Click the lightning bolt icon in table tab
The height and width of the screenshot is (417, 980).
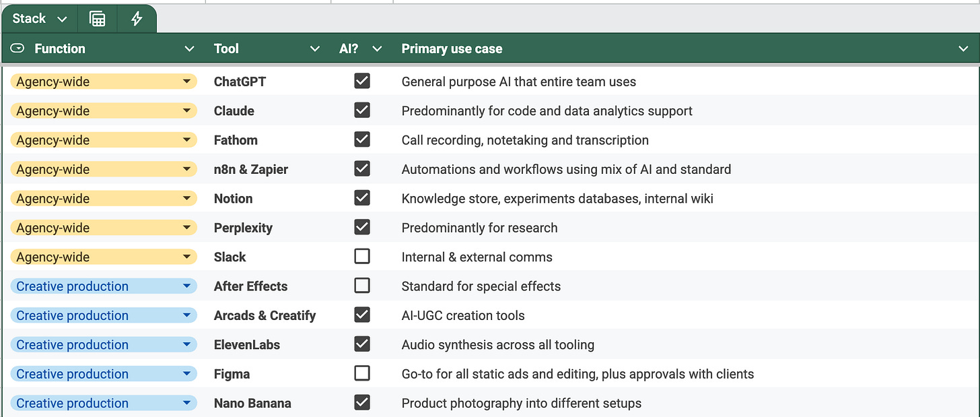(x=137, y=19)
